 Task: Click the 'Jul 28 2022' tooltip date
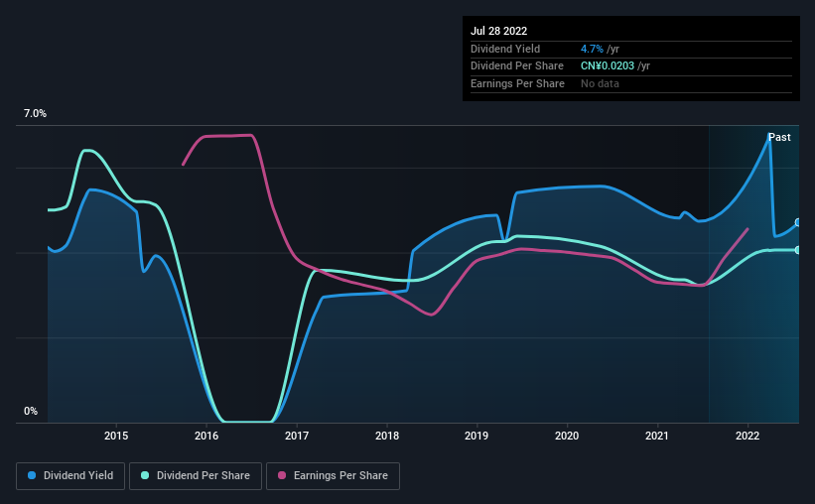click(499, 31)
